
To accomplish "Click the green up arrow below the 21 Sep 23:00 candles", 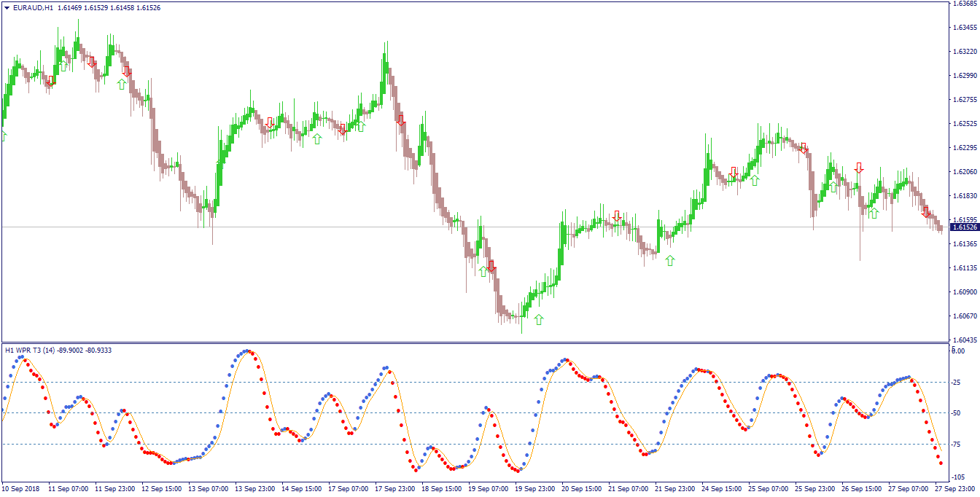I will click(670, 260).
